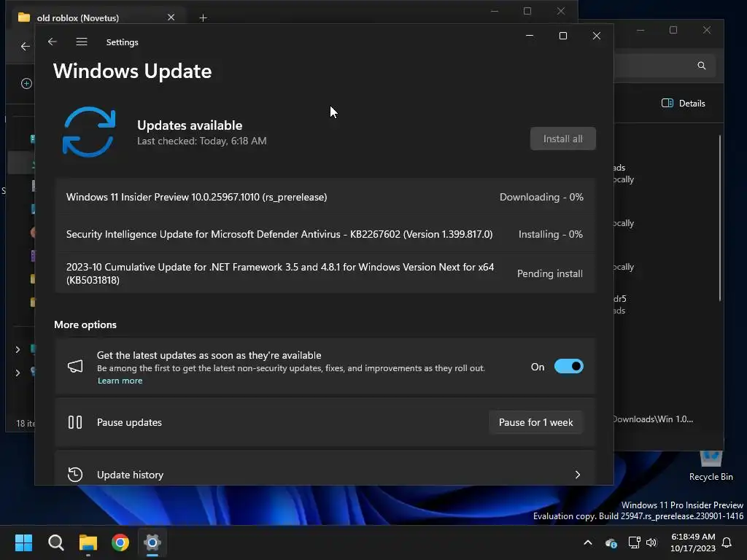Click 'Last checked: Today, 6:18 AM' text
The width and height of the screenshot is (747, 560).
pyautogui.click(x=202, y=141)
